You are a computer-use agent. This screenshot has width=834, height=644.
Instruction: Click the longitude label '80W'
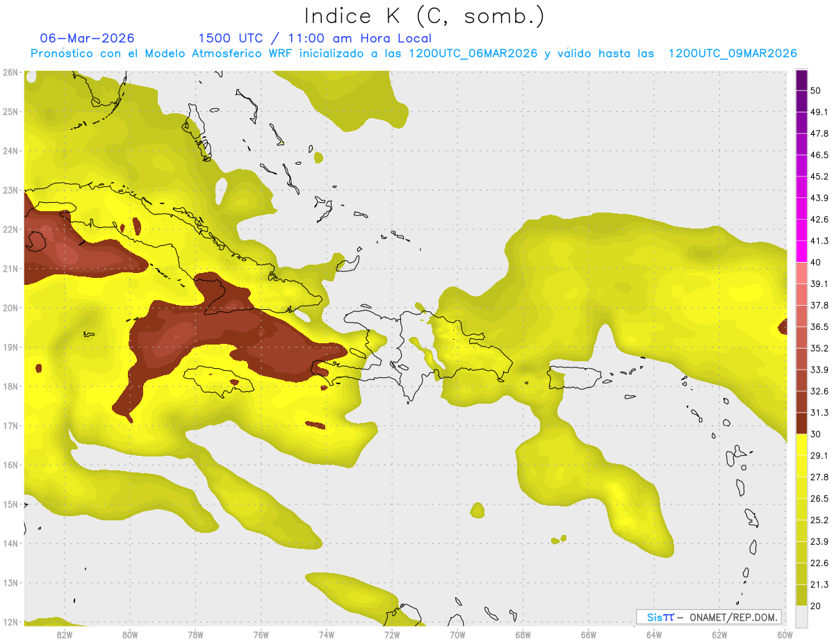129,634
